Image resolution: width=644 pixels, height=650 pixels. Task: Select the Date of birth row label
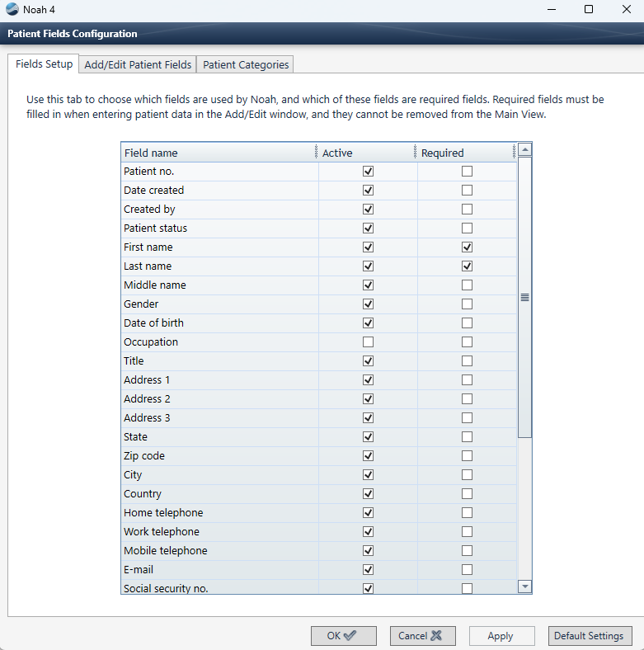pyautogui.click(x=153, y=323)
